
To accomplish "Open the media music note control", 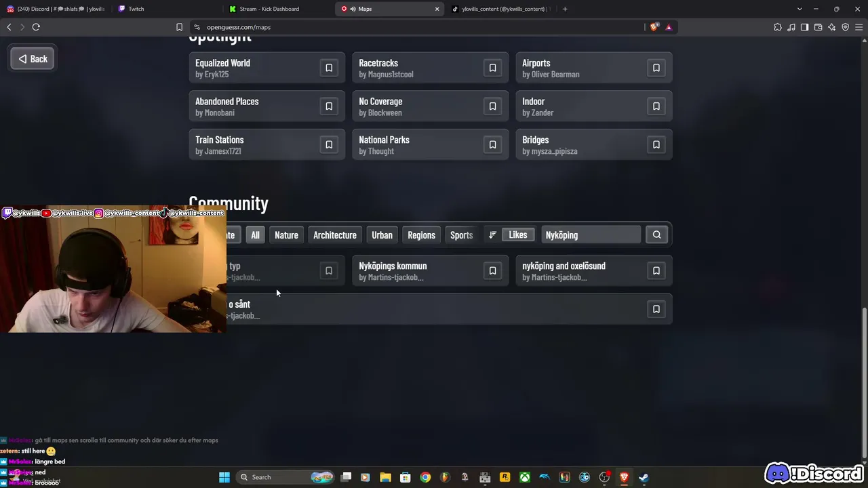I will [x=791, y=27].
